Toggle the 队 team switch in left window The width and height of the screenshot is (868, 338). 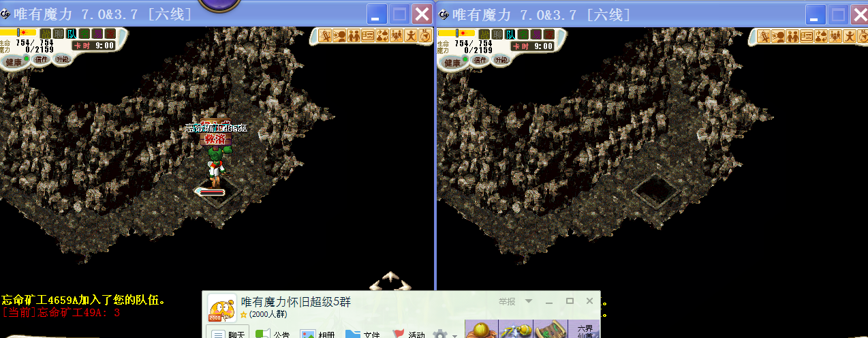tap(72, 33)
